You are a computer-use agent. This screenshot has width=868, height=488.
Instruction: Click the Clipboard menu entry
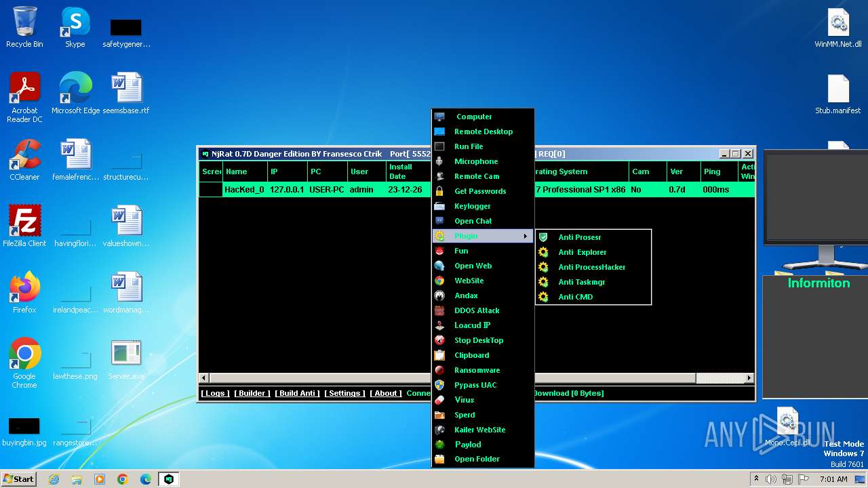tap(483, 355)
